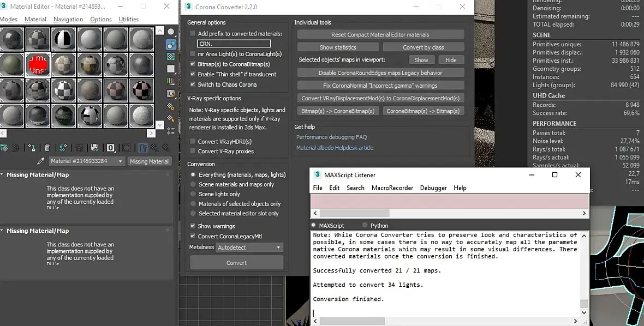
Task: Open Material Editor Options gear icon
Action: click(x=171, y=106)
